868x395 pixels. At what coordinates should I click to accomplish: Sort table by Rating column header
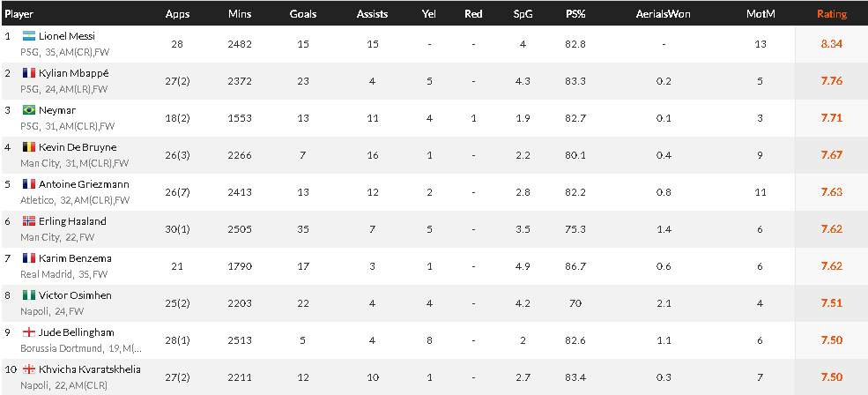pos(832,14)
